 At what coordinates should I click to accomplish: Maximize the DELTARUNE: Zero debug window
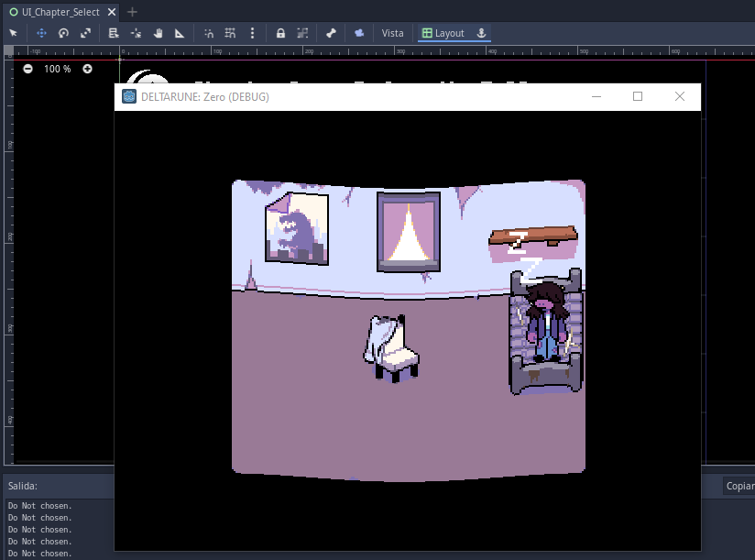[638, 97]
